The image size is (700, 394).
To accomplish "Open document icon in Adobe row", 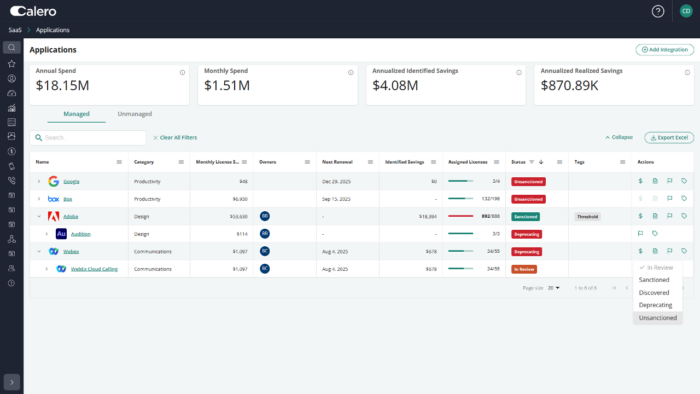I will tap(655, 216).
